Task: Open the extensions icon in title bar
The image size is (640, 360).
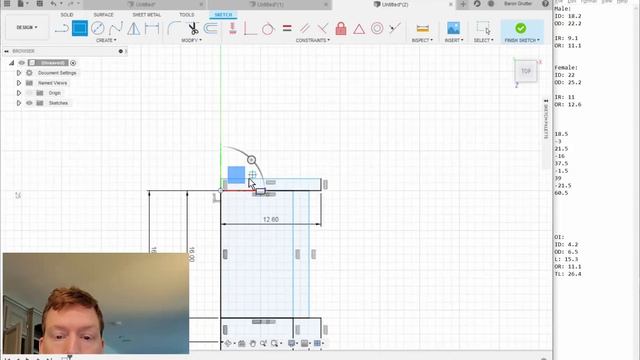Action: click(477, 4)
